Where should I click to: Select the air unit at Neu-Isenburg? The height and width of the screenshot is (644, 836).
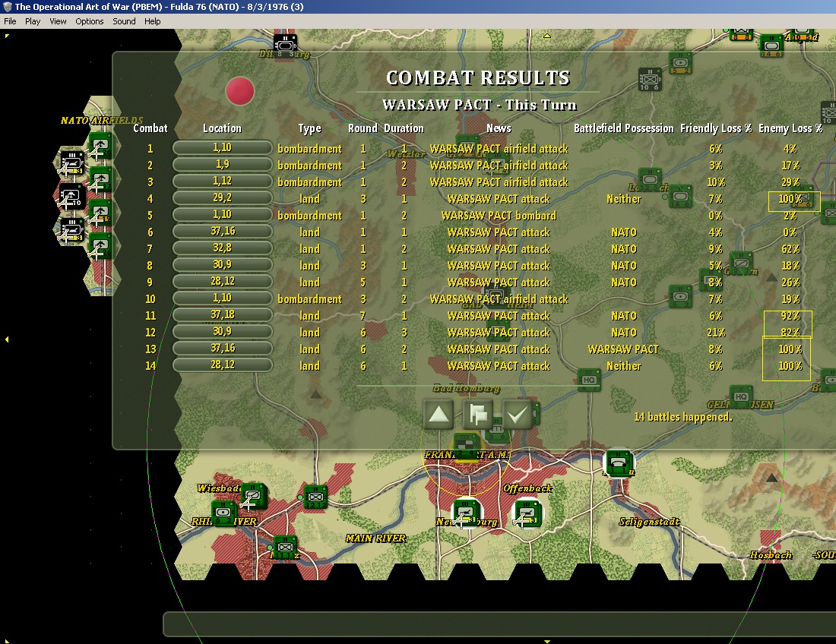[467, 513]
